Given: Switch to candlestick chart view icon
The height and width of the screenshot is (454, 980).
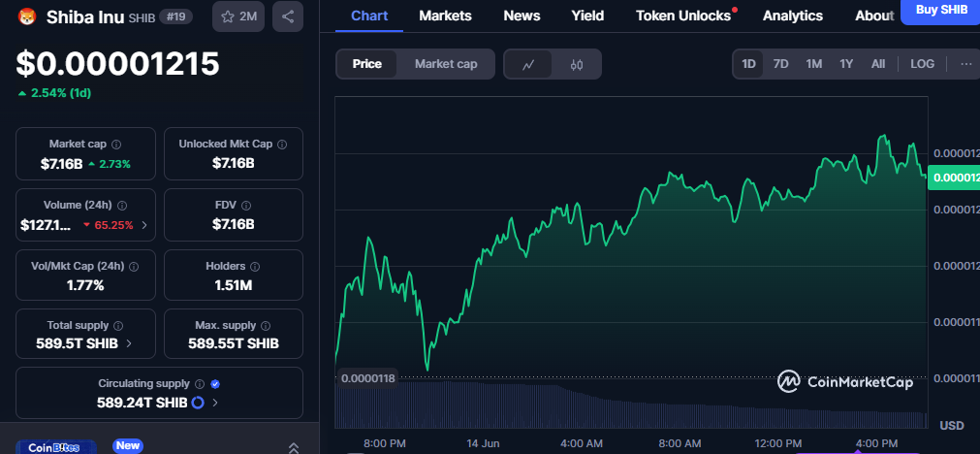Looking at the screenshot, I should 576,64.
